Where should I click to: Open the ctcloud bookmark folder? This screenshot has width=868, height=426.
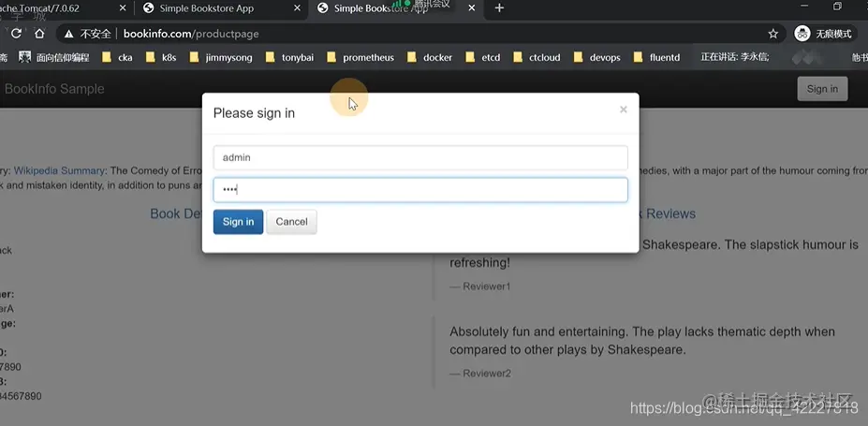(x=537, y=57)
